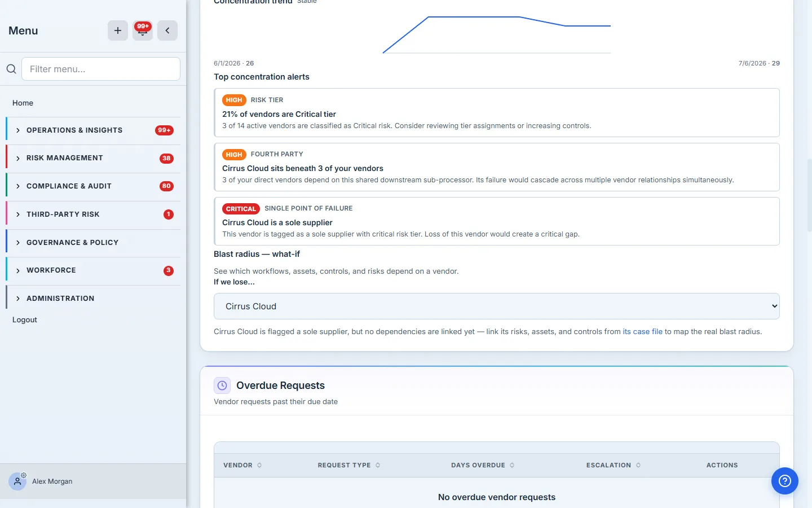This screenshot has width=812, height=508.
Task: Click the 'No overdue vendor requests' message
Action: click(x=497, y=497)
